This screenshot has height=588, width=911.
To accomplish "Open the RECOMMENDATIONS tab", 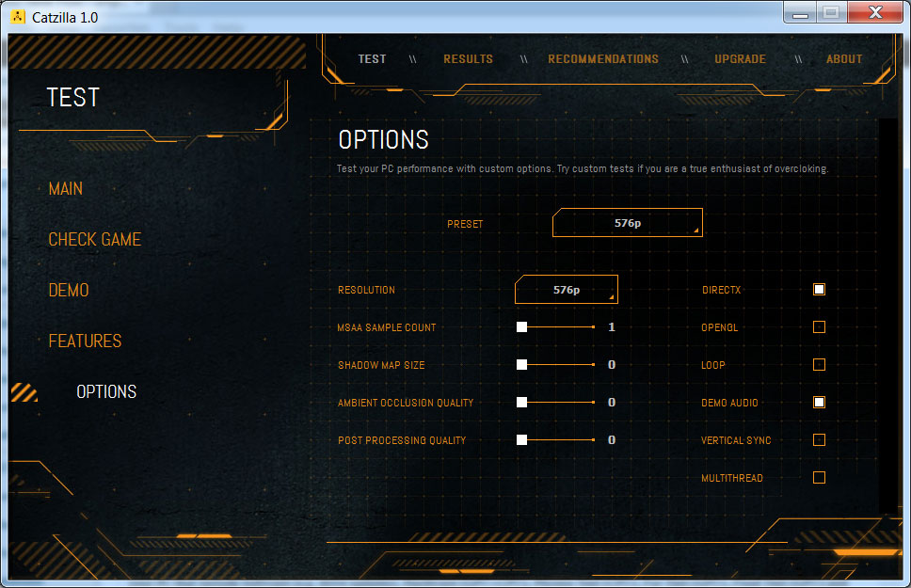I will (x=603, y=59).
